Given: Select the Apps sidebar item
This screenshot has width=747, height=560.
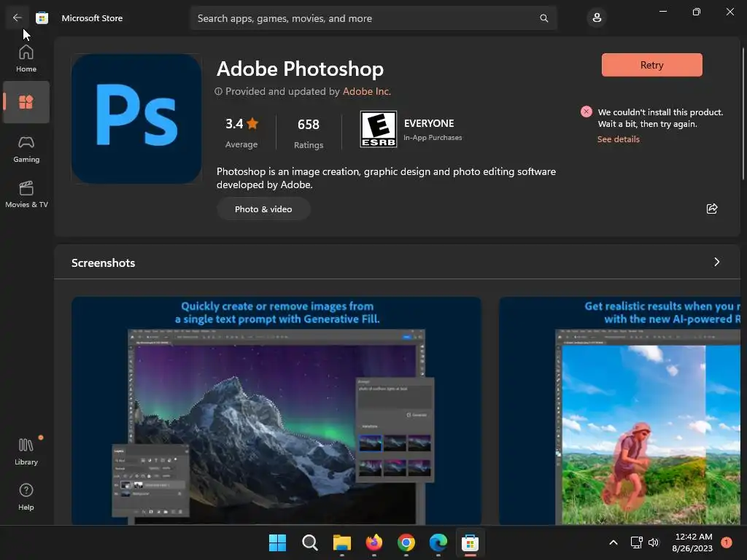Looking at the screenshot, I should point(26,102).
